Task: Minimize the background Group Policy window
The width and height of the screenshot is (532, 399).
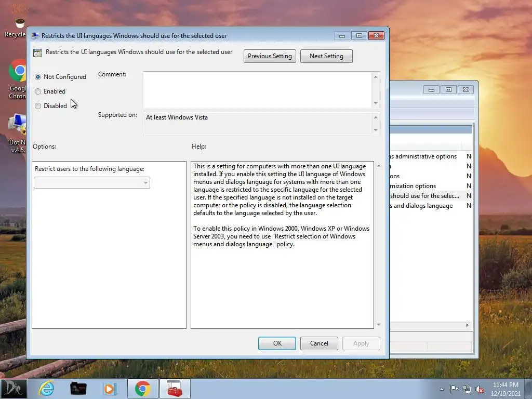Action: click(431, 90)
